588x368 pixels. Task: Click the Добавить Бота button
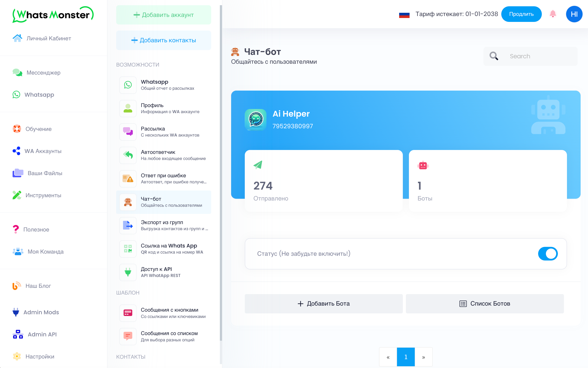(x=323, y=303)
